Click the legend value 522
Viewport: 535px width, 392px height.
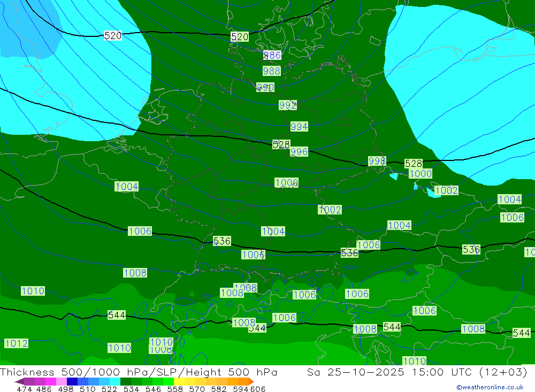tap(109, 389)
